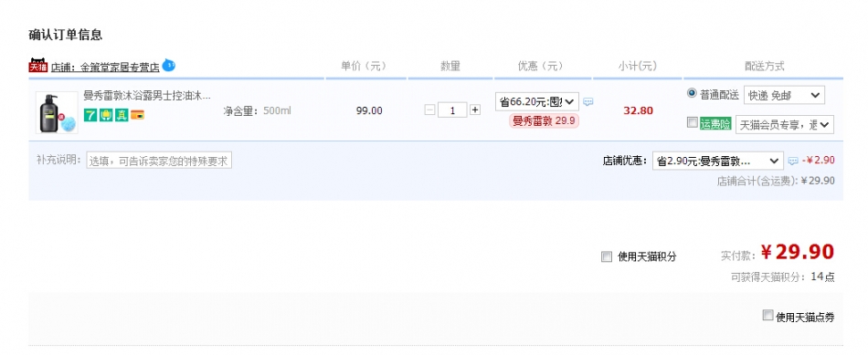Image resolution: width=868 pixels, height=355 pixels.
Task: Click the pink 曼秀雷敦 29.9 promotion tag
Action: [545, 121]
